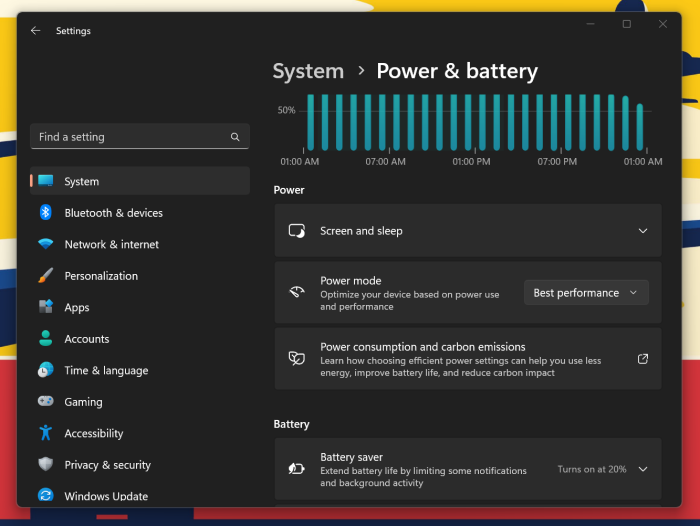Screen dimensions: 700x526
Task: Click the Personalization paintbrush icon
Action: [x=46, y=276]
